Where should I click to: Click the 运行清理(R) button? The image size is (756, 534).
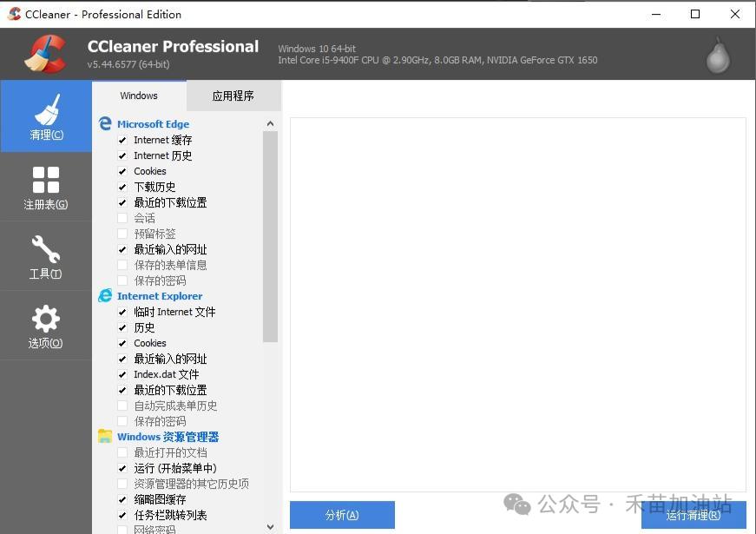point(692,515)
